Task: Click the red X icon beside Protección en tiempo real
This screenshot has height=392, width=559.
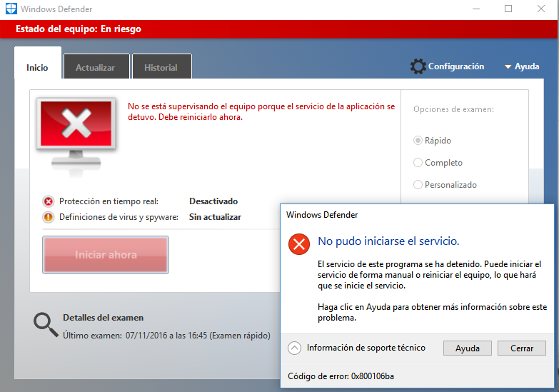Action: click(48, 201)
